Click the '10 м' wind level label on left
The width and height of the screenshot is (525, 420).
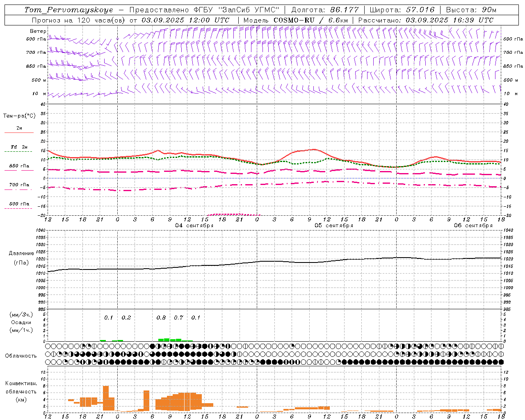(x=39, y=94)
